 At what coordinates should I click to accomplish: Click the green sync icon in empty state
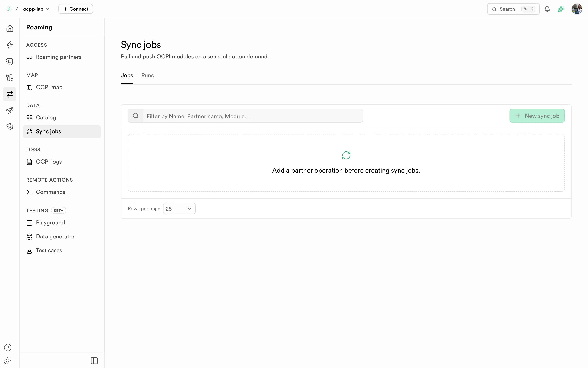[346, 155]
